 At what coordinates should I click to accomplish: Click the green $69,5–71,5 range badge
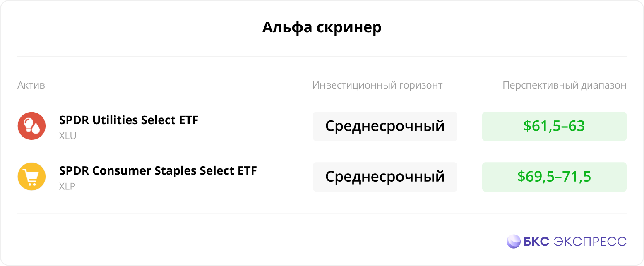tap(554, 177)
